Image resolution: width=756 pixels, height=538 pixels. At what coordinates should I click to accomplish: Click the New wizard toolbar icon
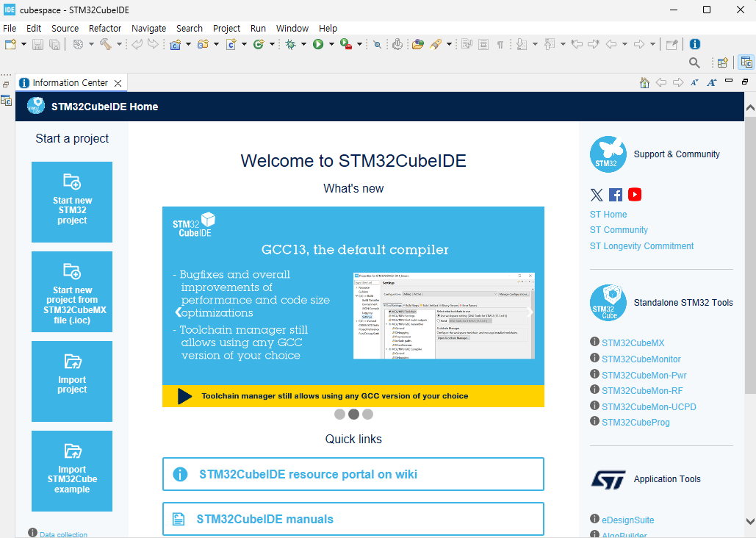pyautogui.click(x=10, y=44)
